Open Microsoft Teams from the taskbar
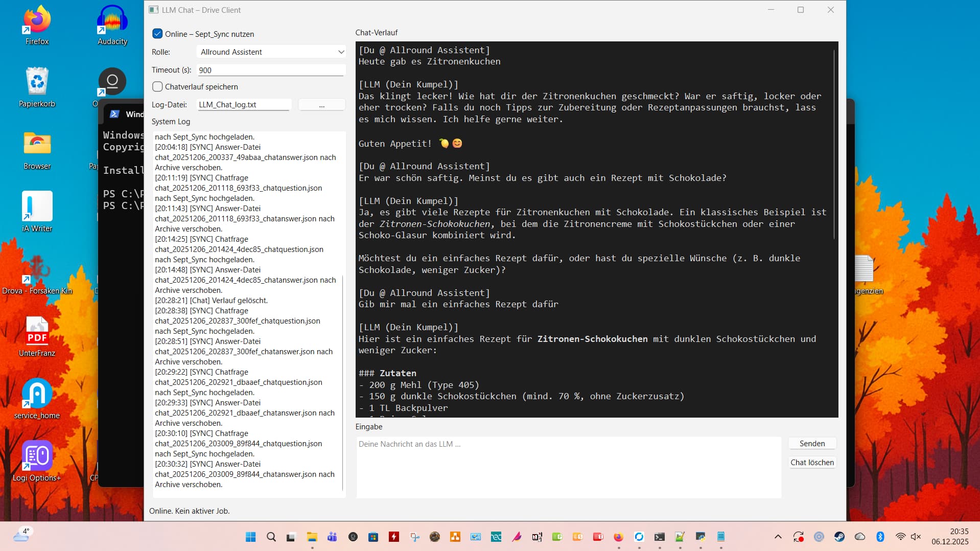The height and width of the screenshot is (551, 980). point(332,537)
